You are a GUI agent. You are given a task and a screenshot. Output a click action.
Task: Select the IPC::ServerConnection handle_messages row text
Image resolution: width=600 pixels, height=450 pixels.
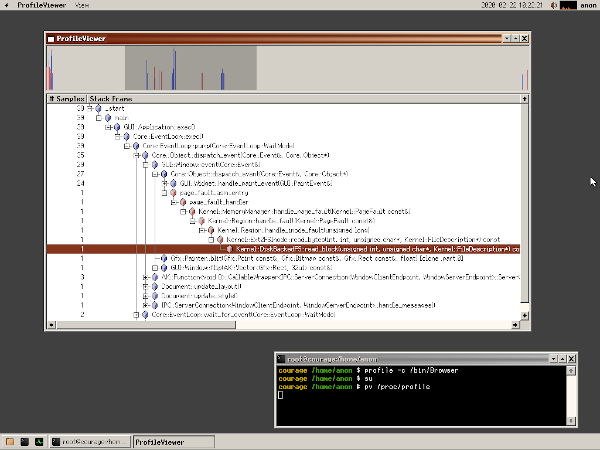pyautogui.click(x=298, y=305)
